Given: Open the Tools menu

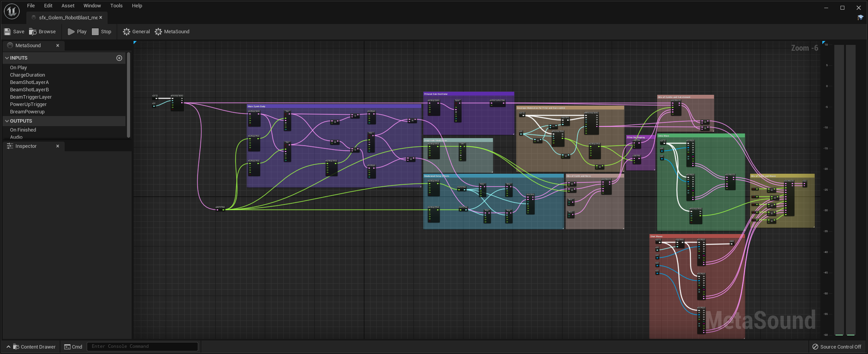Looking at the screenshot, I should (x=116, y=6).
